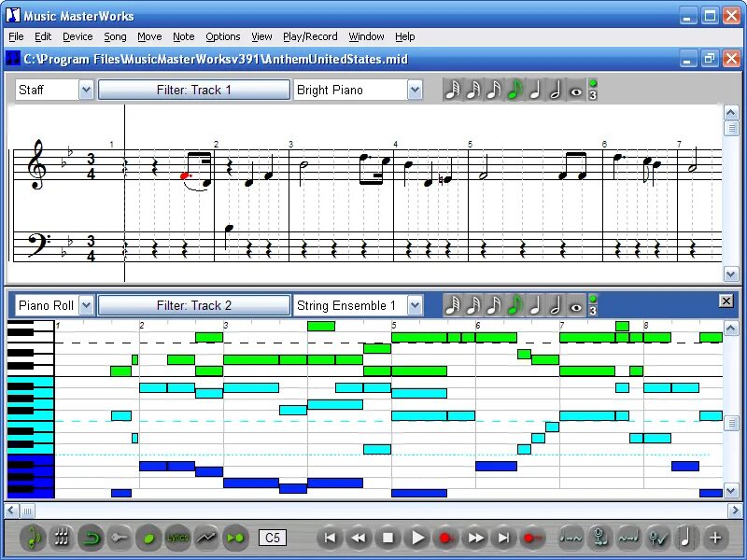Click the horizontal scrollbar thumb at the bottom

point(27,511)
